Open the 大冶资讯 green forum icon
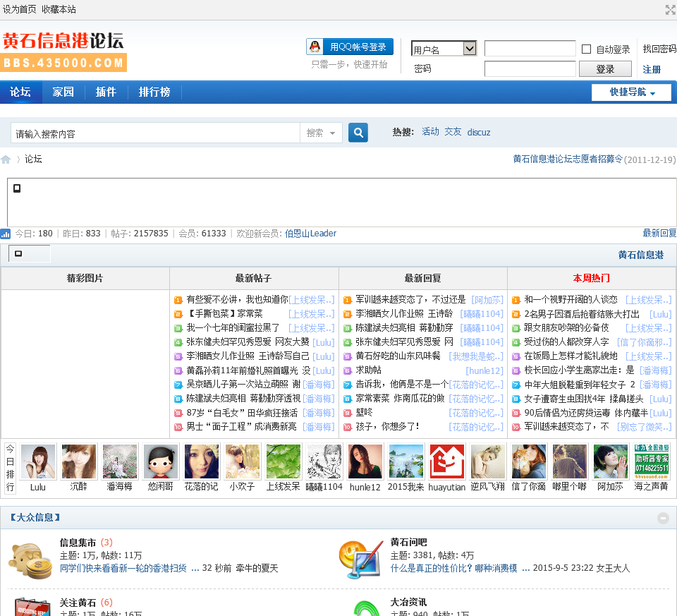 (365, 608)
